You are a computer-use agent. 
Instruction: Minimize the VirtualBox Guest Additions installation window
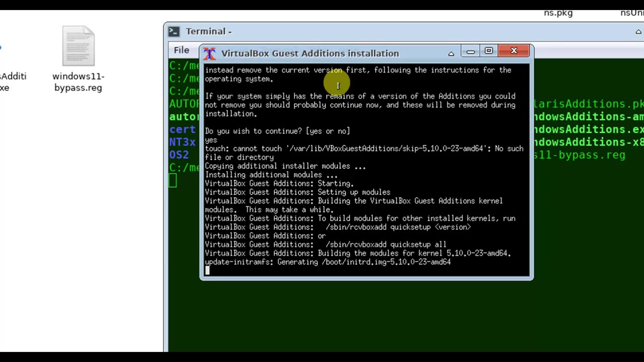(x=470, y=51)
